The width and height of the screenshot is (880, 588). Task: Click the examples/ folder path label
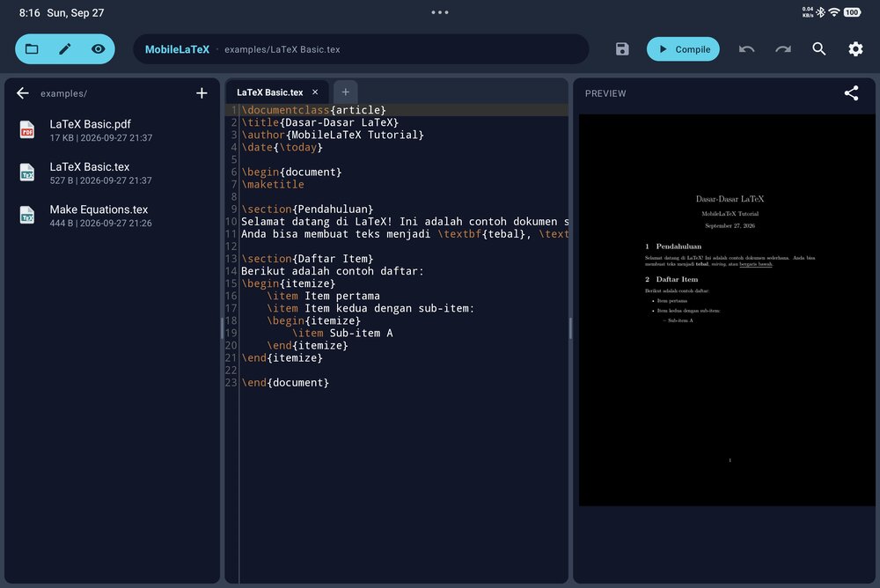pos(63,94)
